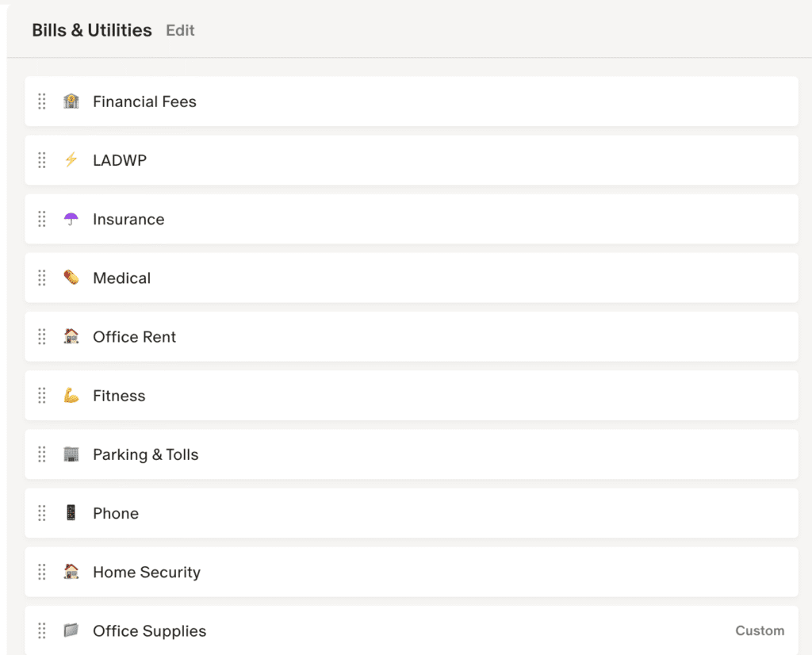Click the pill icon next to Medical
Image resolution: width=812 pixels, height=655 pixels.
click(71, 278)
